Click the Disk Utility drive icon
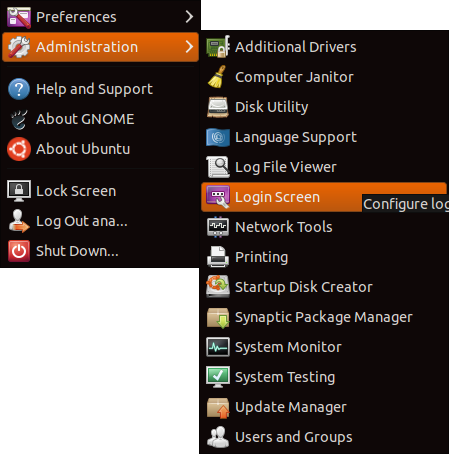 (x=218, y=107)
